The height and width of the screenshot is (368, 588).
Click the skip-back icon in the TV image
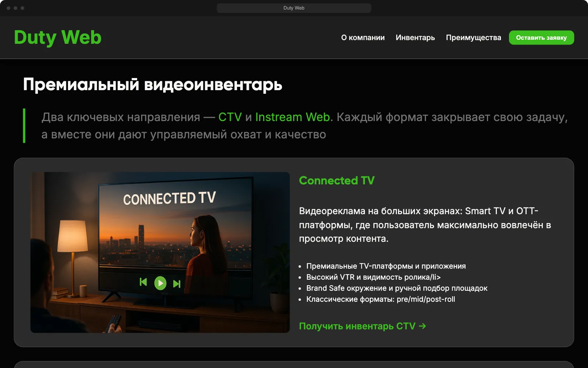(143, 282)
